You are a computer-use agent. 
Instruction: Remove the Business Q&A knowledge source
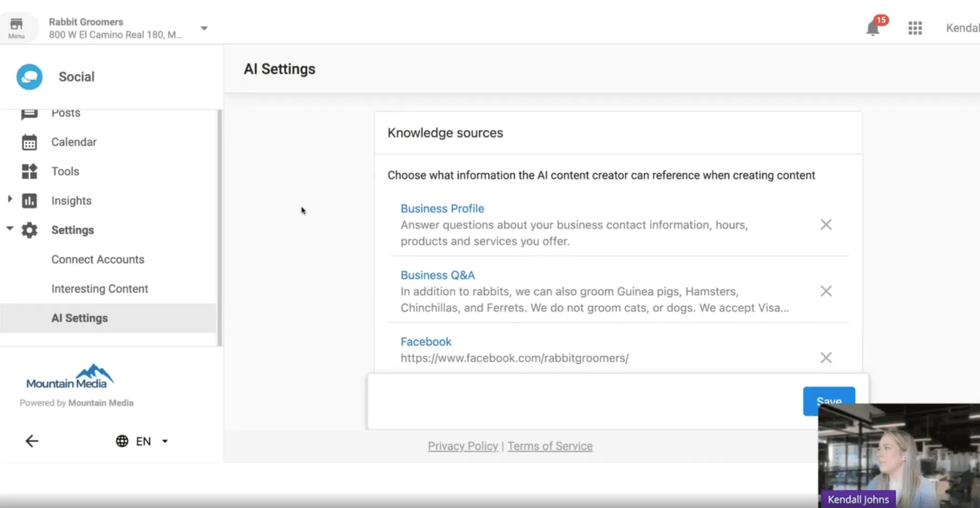[826, 292]
